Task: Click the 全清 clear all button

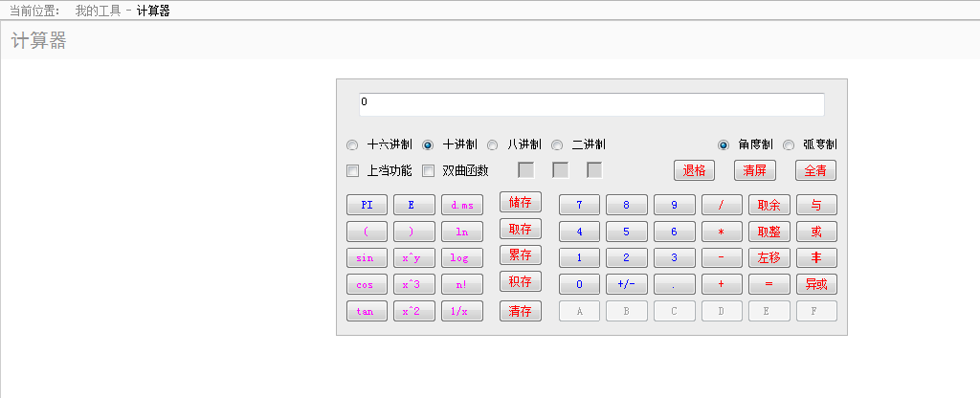Action: click(815, 170)
